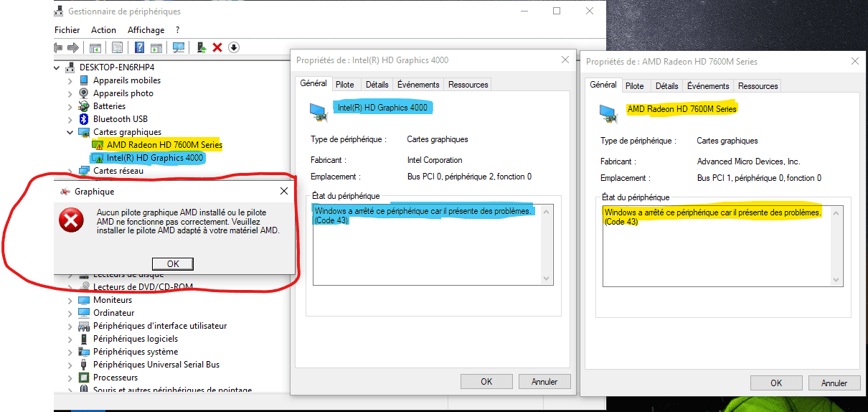
Task: Switch to Pilote tab in Intel properties
Action: pos(344,85)
